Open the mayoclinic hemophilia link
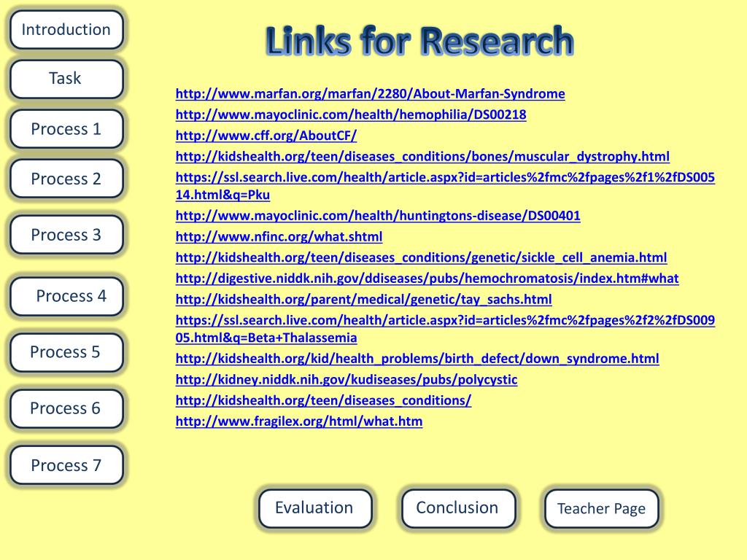Viewport: 747px width, 560px height. coord(351,114)
